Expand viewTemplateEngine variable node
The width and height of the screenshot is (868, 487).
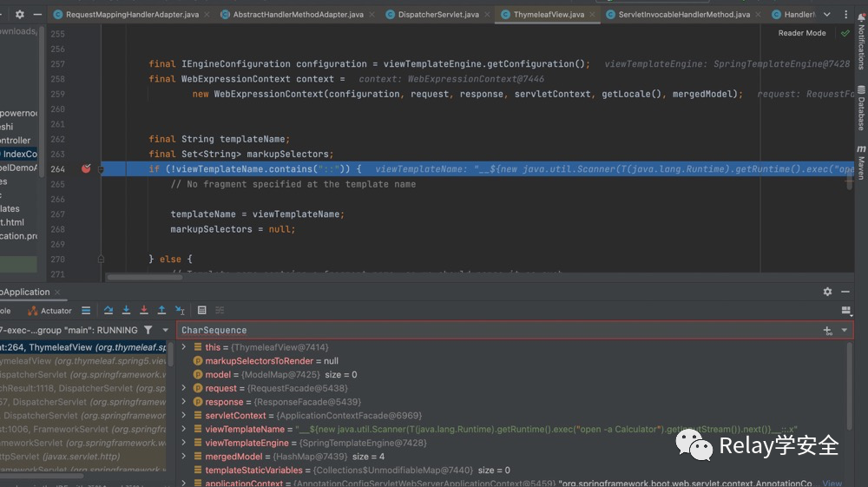pyautogui.click(x=184, y=443)
